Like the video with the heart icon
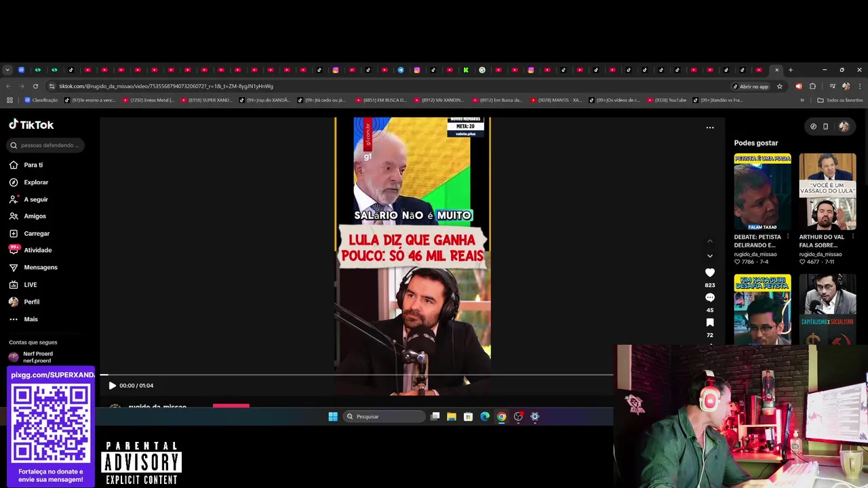 tap(710, 272)
